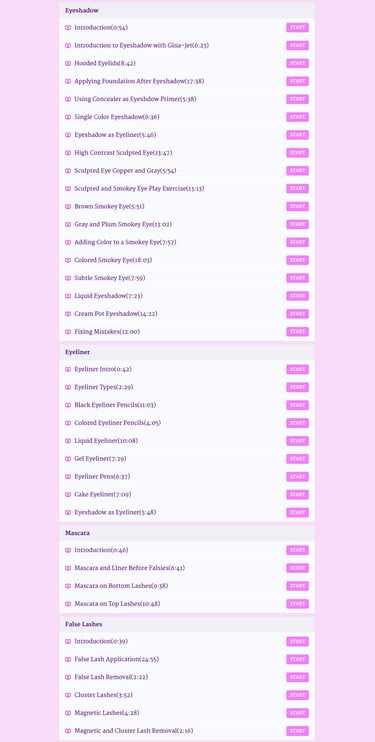375x742 pixels.
Task: Click the lesson icon beside Mascara on Top Lashes
Action: pos(68,604)
